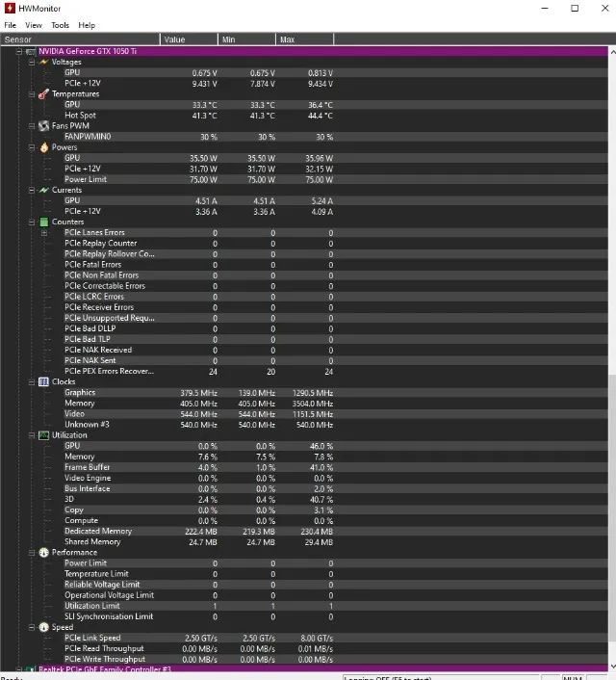Collapse the Speed group
616x680 pixels.
tap(32, 627)
